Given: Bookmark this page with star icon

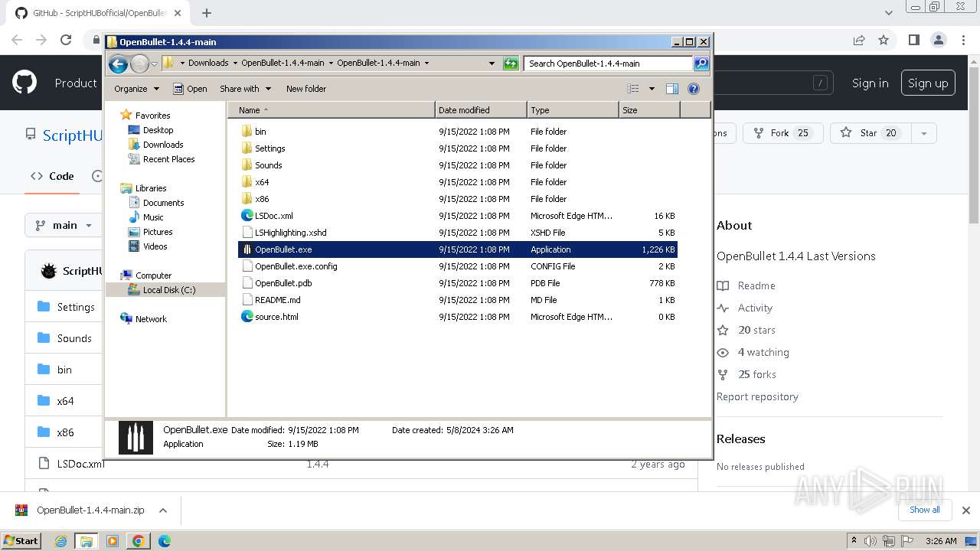Looking at the screenshot, I should (884, 40).
